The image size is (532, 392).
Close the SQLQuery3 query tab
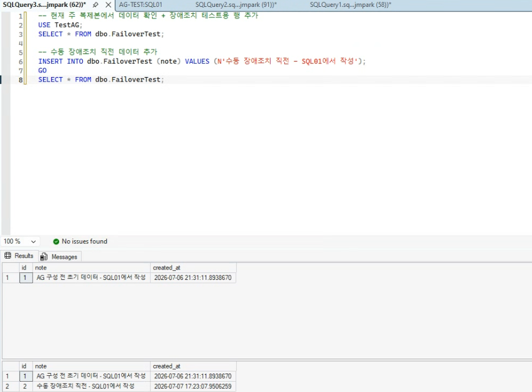tap(108, 5)
